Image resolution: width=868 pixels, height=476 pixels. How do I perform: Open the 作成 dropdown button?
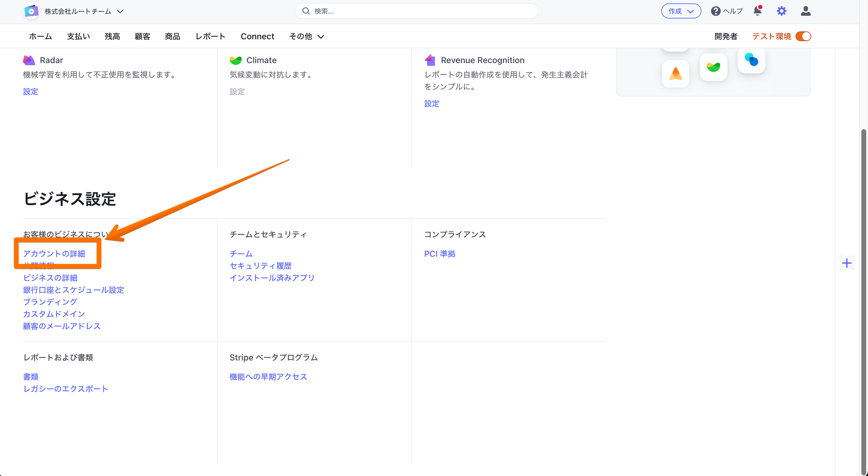coord(681,11)
